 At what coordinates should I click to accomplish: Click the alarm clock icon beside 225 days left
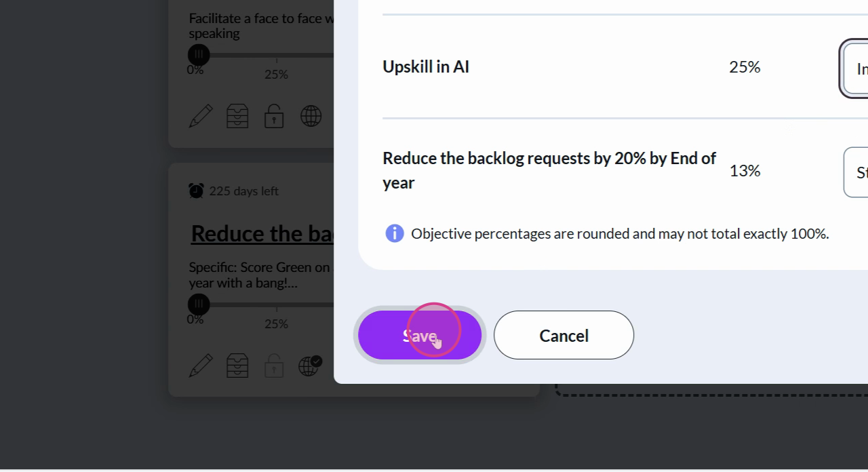[196, 191]
